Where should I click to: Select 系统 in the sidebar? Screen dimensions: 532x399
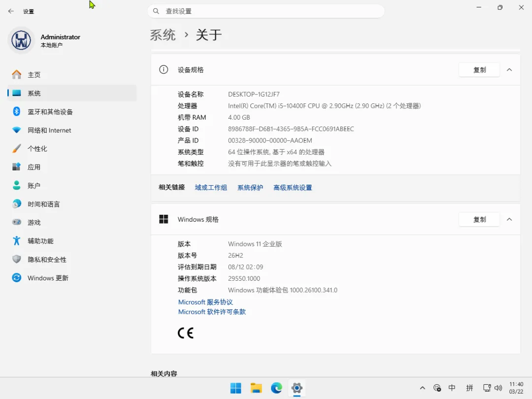[72, 93]
